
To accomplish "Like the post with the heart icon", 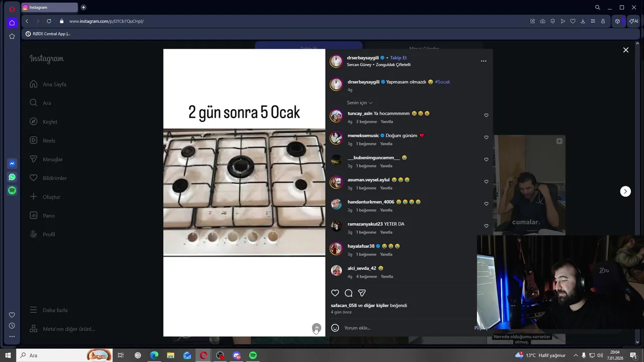I will [335, 293].
